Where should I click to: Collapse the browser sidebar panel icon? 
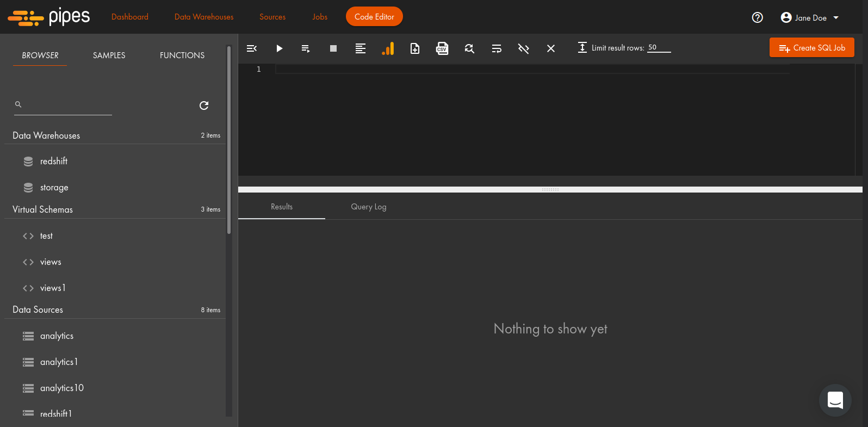(x=252, y=48)
